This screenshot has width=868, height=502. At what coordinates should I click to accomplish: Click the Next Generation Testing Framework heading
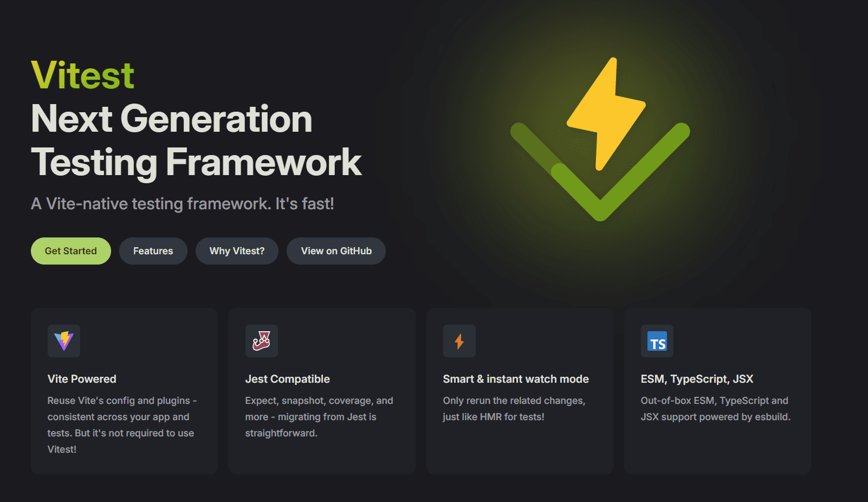pos(196,140)
